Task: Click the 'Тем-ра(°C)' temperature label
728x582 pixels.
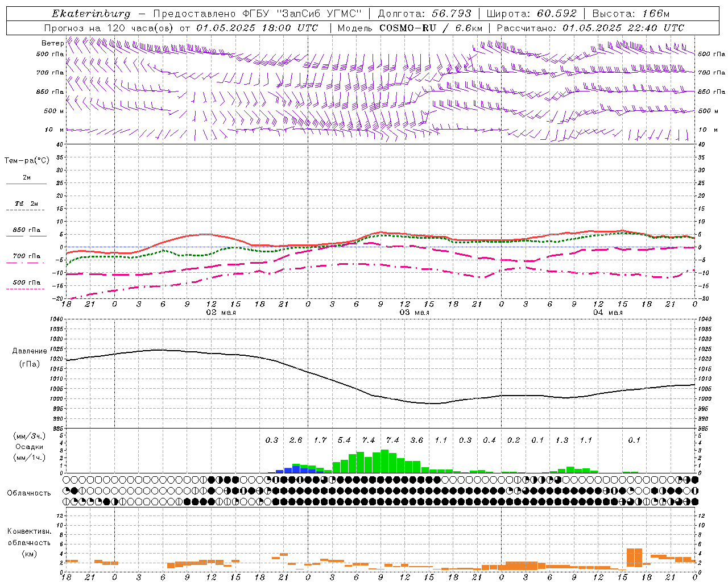Action: 27,161
